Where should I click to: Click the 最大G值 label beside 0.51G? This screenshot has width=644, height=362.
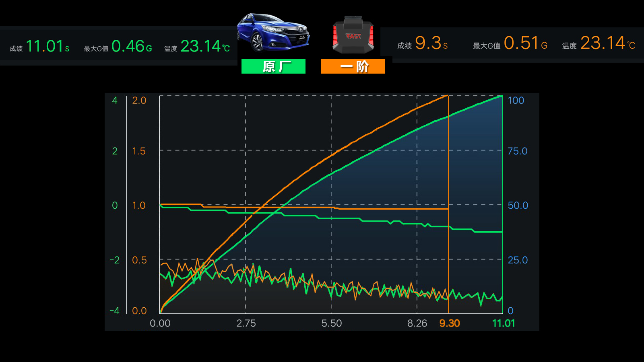(487, 46)
